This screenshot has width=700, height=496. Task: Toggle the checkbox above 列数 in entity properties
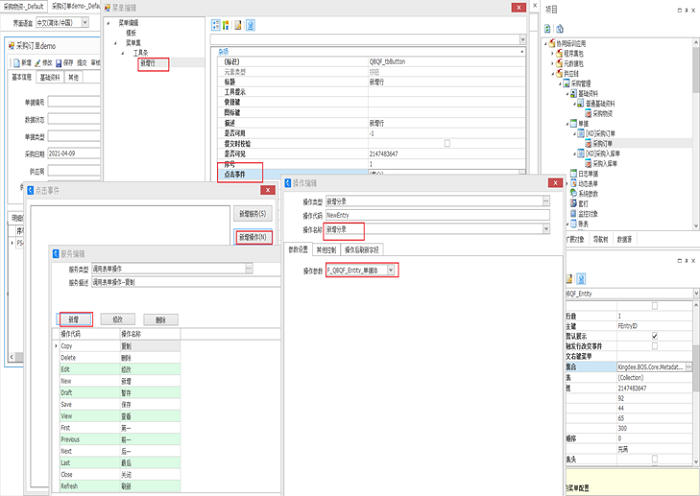point(654,306)
